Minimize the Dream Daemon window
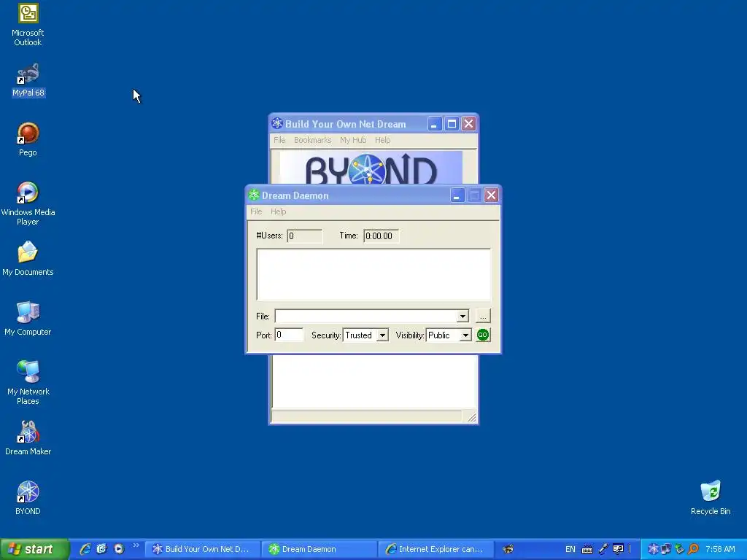The width and height of the screenshot is (747, 560). [457, 195]
